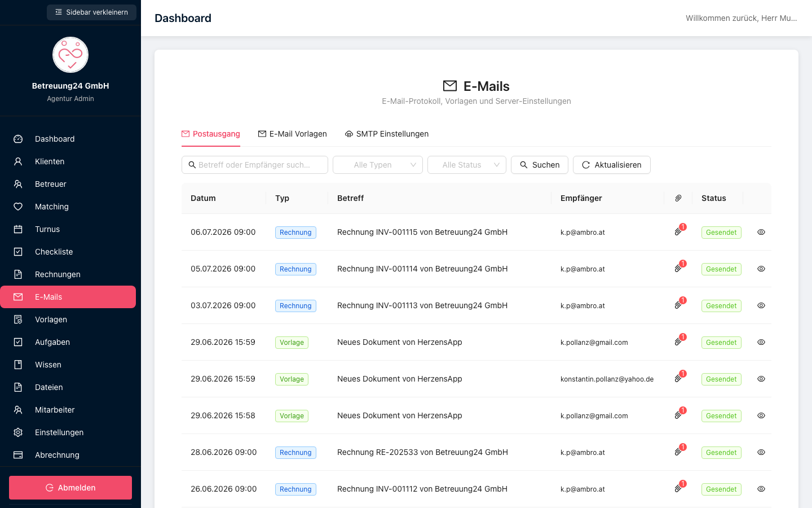
Task: Navigate to Turnus
Action: [68, 229]
